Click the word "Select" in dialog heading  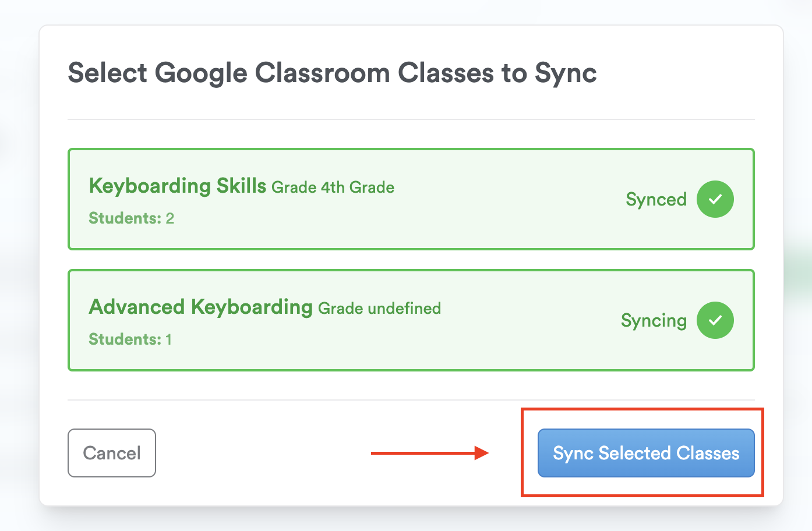pyautogui.click(x=108, y=73)
